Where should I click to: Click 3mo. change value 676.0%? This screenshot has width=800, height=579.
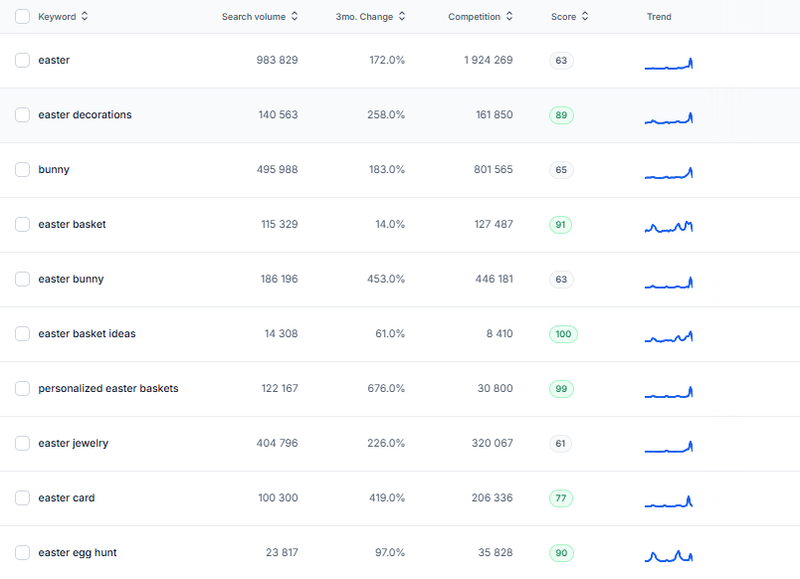(386, 388)
